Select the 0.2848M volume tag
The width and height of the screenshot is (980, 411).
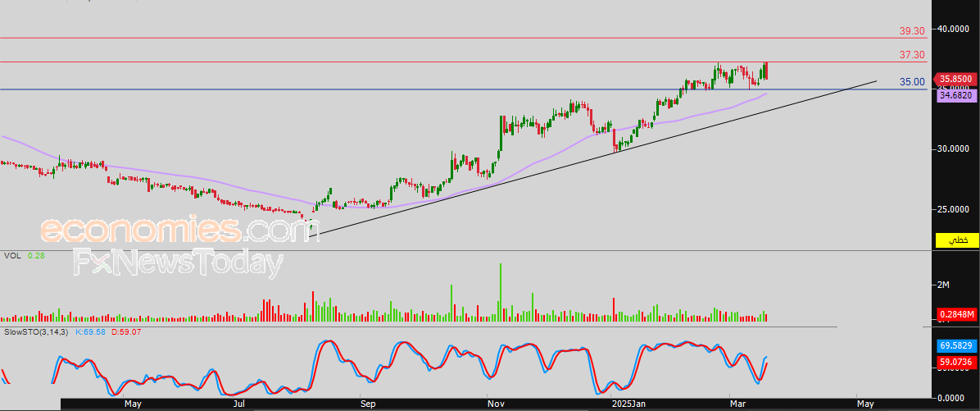pyautogui.click(x=957, y=314)
